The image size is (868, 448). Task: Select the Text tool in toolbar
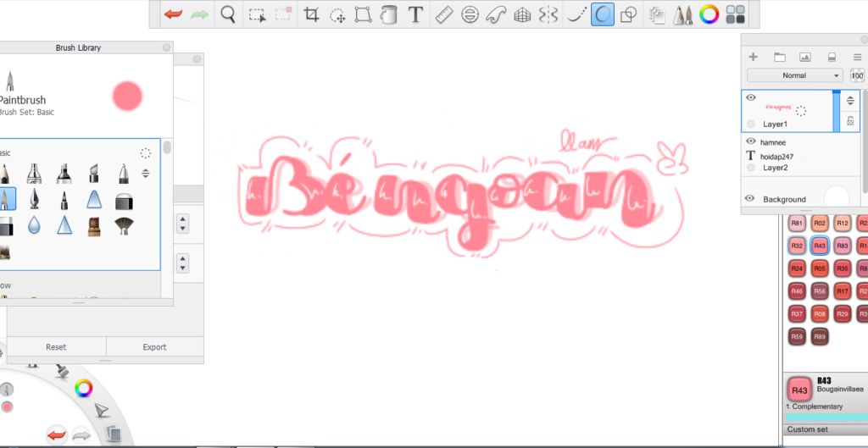pos(415,15)
